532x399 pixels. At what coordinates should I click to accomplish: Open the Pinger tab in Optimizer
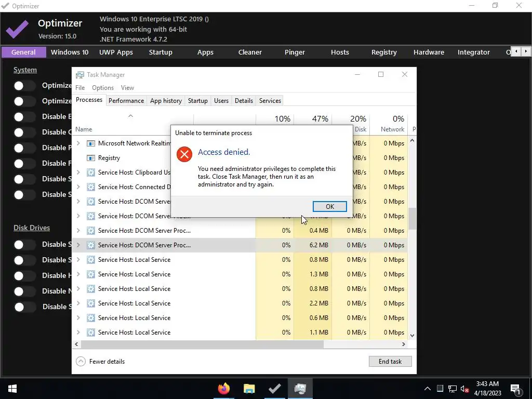(295, 52)
